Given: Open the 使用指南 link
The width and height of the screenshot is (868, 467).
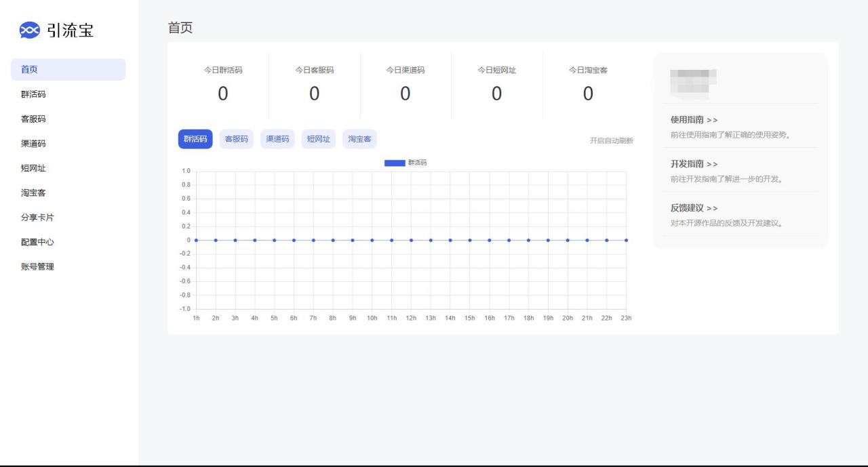Looking at the screenshot, I should coord(694,120).
